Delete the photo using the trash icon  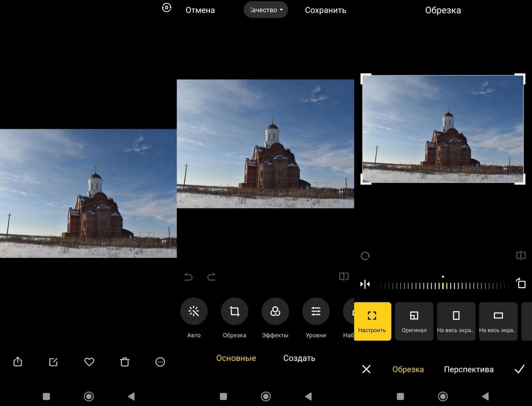click(124, 362)
